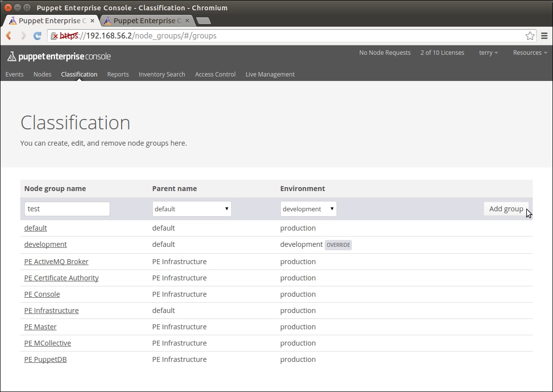Click the insecure https padlock icon
The image size is (553, 392).
[55, 36]
